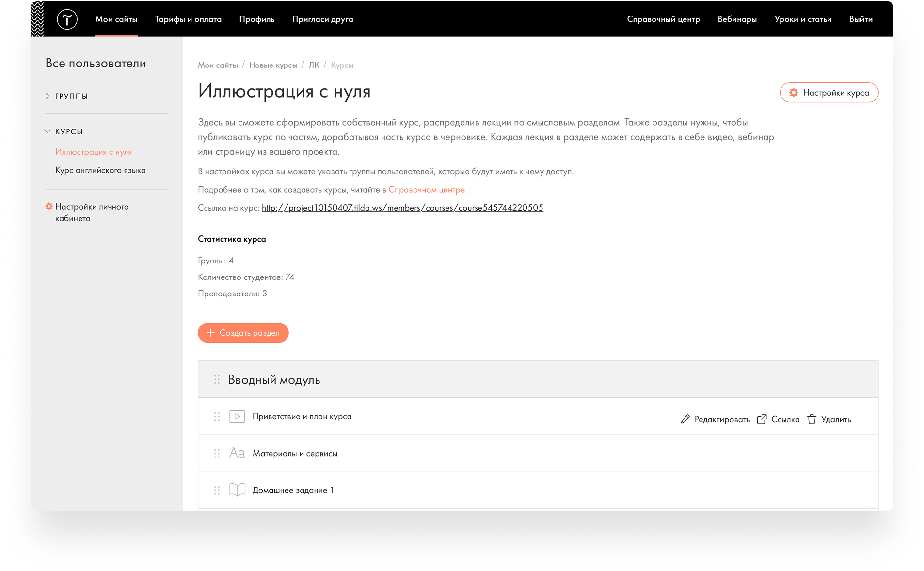
Task: Click the drag handle of Вводный модуль
Action: [x=217, y=379]
